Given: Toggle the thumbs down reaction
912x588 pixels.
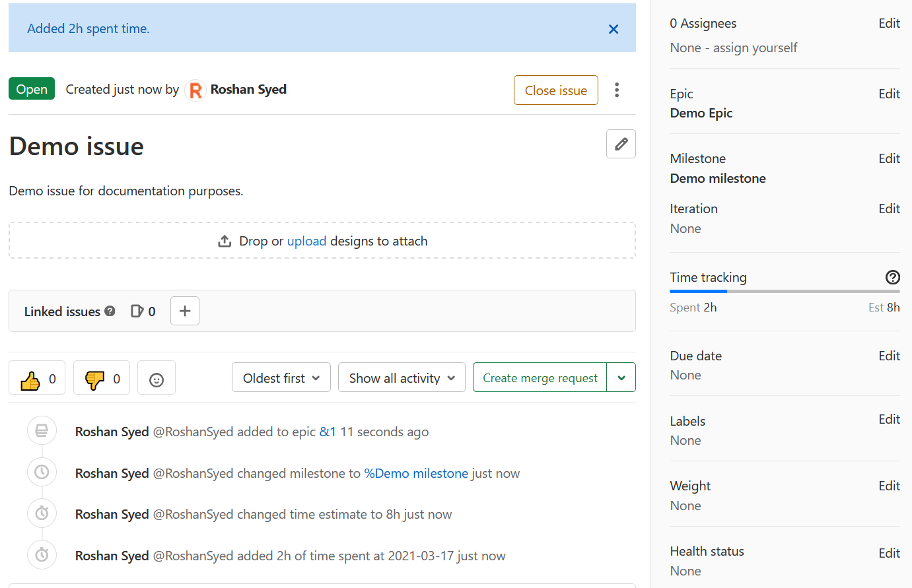Looking at the screenshot, I should tap(102, 379).
